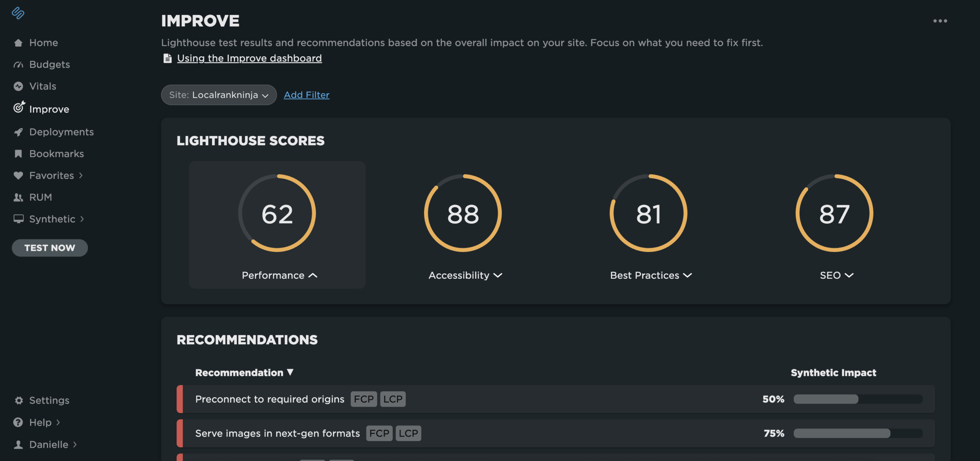The image size is (980, 461).
Task: Open the Help menu
Action: click(x=40, y=422)
